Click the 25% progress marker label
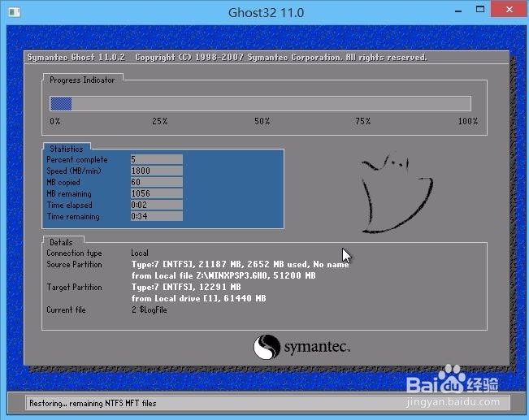The width and height of the screenshot is (529, 420). [160, 121]
